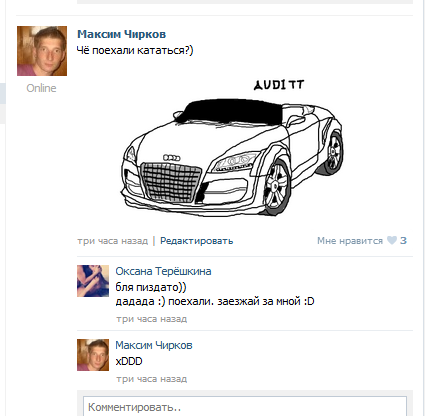Click the comment text xDDD
The image size is (441, 416).
point(129,361)
